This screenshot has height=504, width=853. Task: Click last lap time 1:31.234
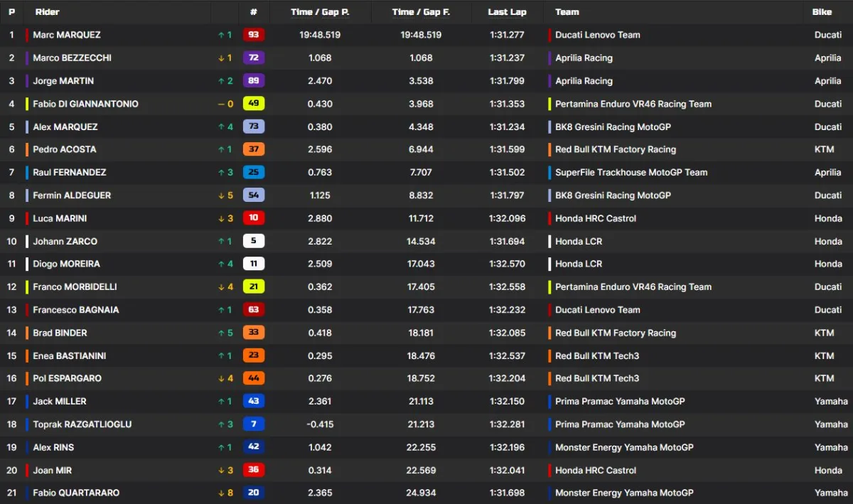507,127
